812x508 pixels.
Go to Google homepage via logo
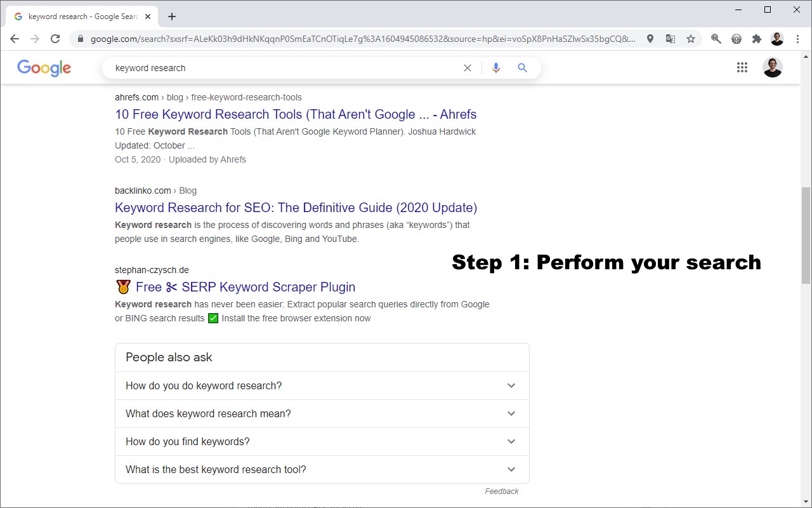point(44,68)
